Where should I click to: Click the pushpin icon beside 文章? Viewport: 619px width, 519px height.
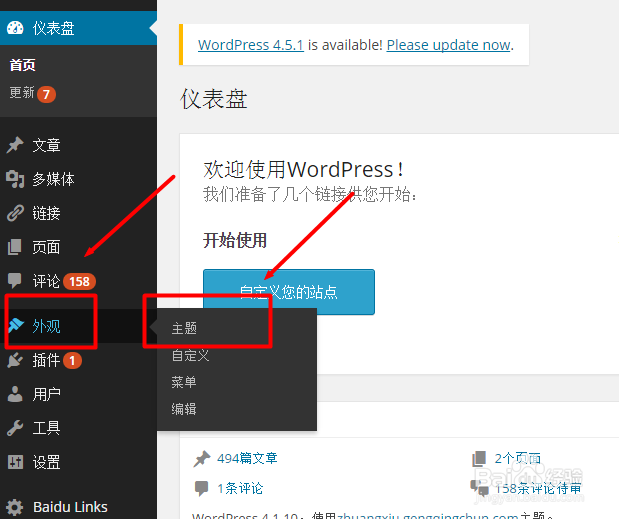pyautogui.click(x=15, y=145)
